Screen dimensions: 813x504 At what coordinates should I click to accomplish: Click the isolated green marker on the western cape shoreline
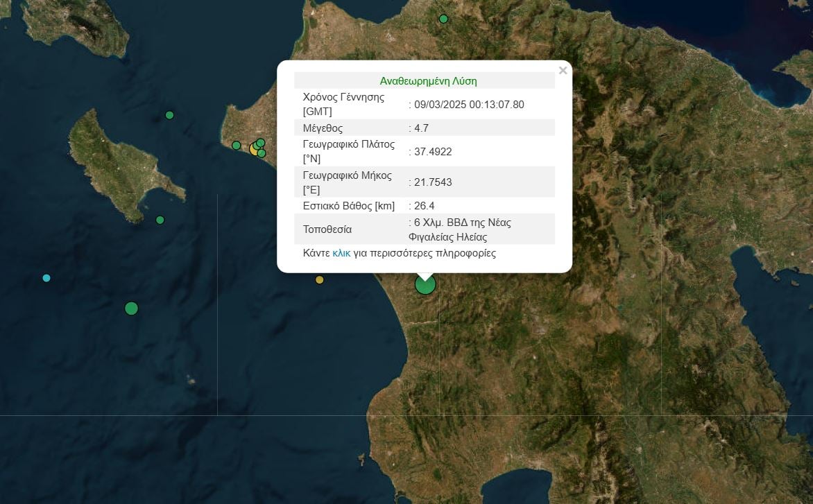[236, 146]
